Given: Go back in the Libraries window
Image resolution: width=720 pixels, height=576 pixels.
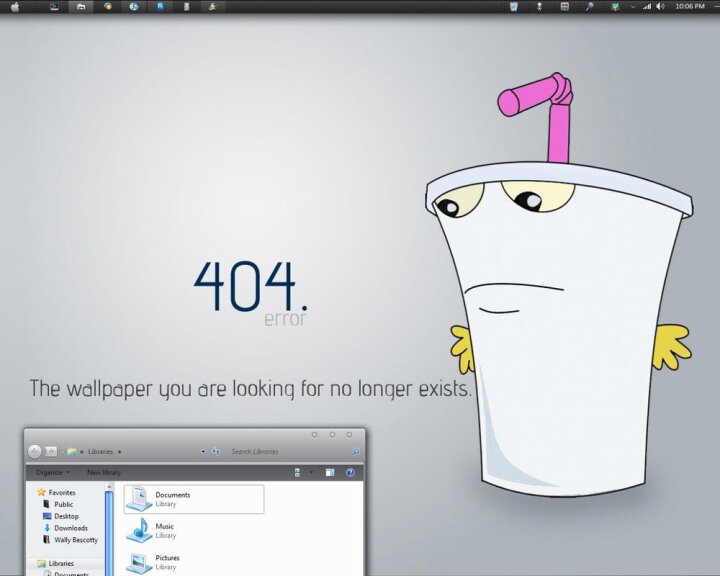Looking at the screenshot, I should pyautogui.click(x=35, y=452).
